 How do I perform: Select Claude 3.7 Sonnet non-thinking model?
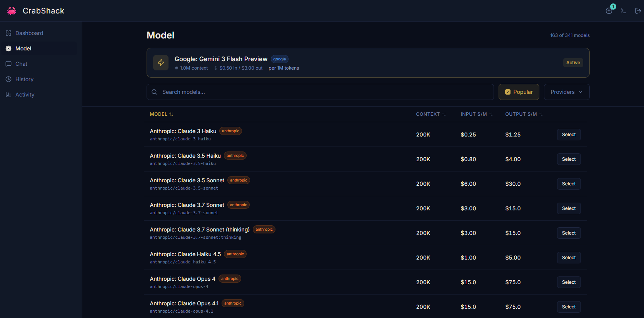(x=569, y=208)
